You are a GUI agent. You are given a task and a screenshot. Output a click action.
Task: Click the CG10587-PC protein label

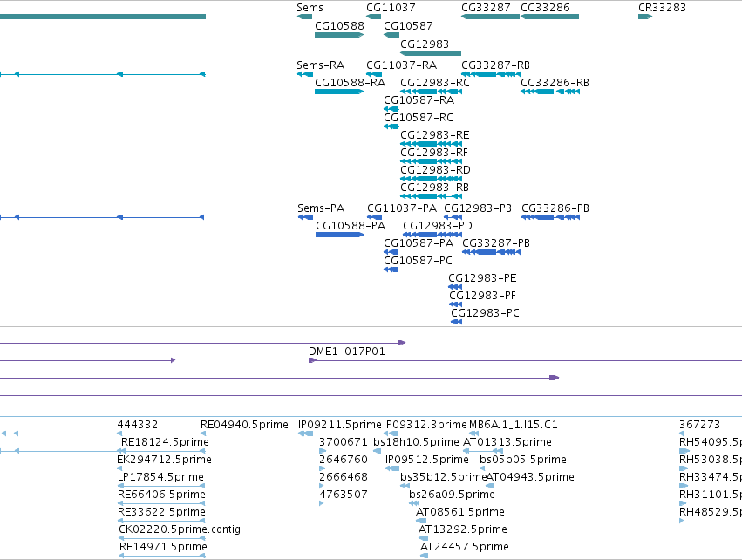click(x=418, y=261)
